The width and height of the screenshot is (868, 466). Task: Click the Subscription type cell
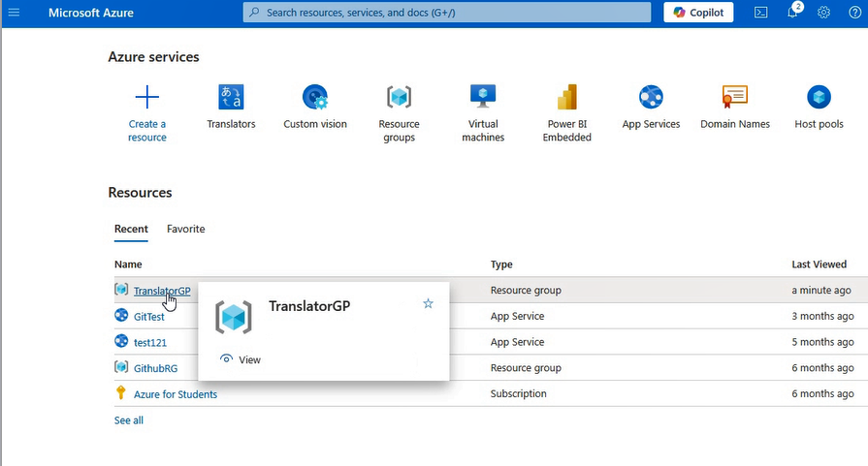pos(518,393)
